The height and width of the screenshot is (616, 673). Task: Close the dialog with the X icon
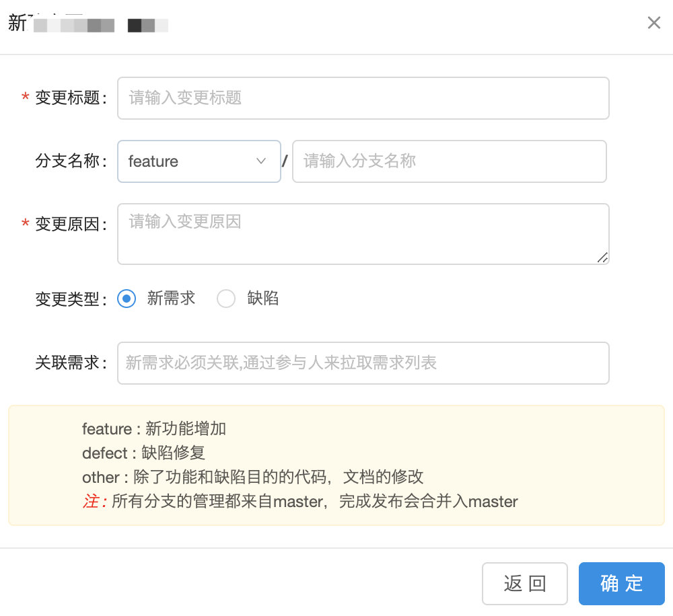(x=653, y=24)
